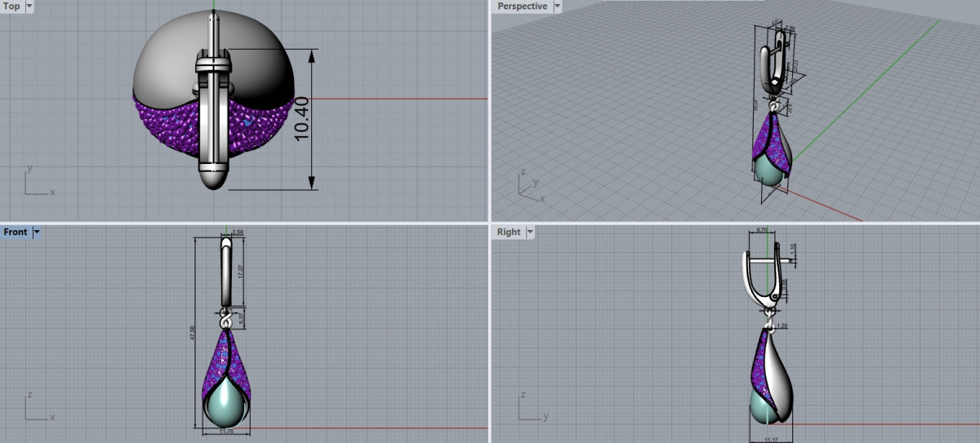
Task: Click the Front viewport title label
Action: pos(16,233)
